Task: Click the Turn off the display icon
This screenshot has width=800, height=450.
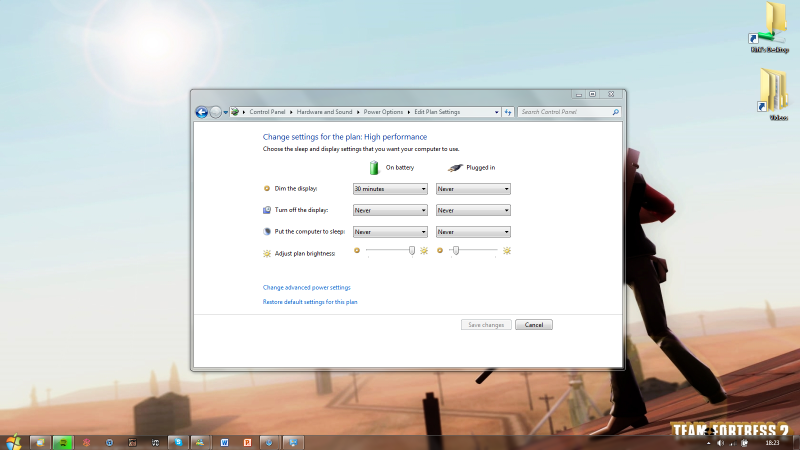Action: (267, 210)
